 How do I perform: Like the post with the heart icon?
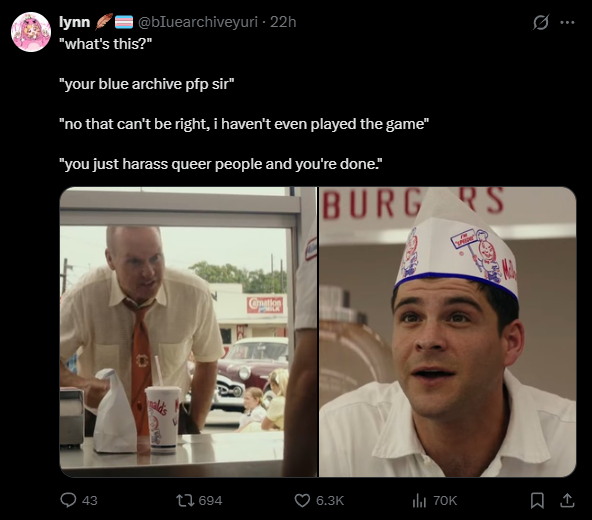(x=302, y=501)
